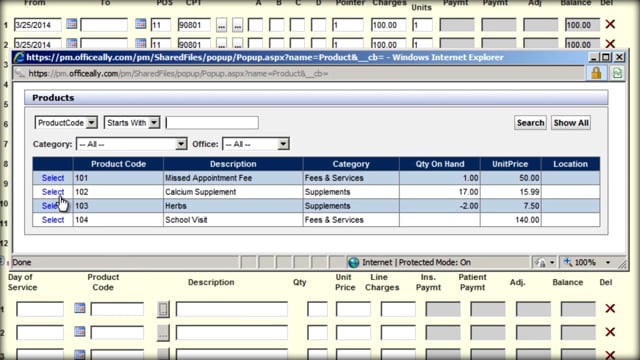The width and height of the screenshot is (640, 360).
Task: Click the popup address bar URL
Action: 178,73
